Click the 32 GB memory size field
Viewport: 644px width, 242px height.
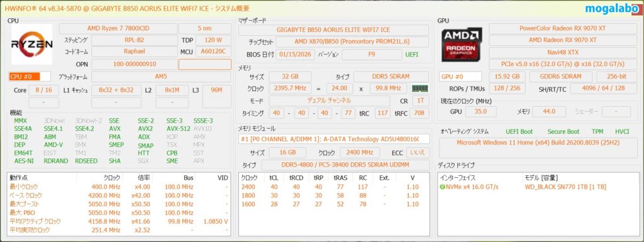[x=290, y=77]
